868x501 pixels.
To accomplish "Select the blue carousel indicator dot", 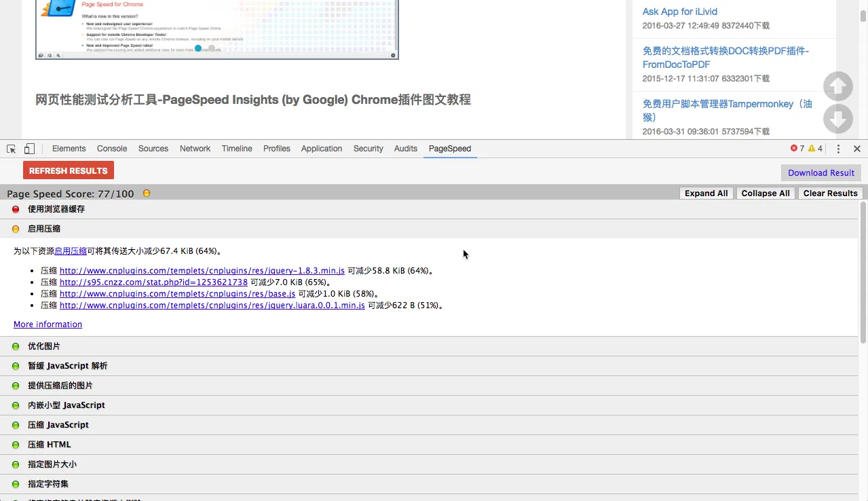I will point(198,48).
